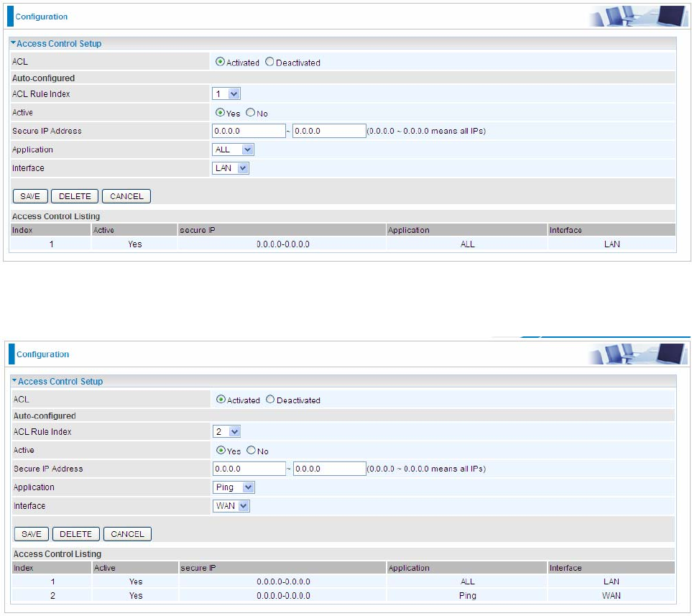
Task: Click 0.0.0.0-0.0.0.0 in upper listing
Action: click(x=283, y=244)
